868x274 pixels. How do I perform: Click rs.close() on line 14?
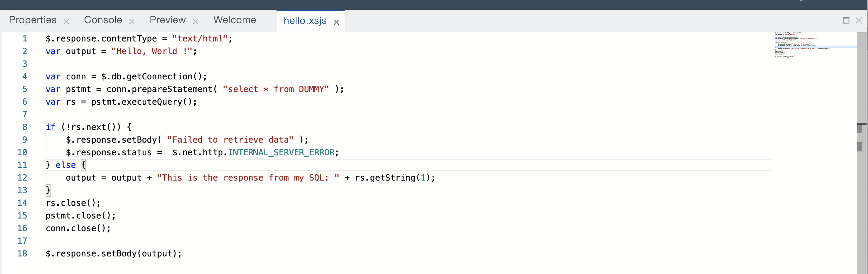click(x=71, y=203)
